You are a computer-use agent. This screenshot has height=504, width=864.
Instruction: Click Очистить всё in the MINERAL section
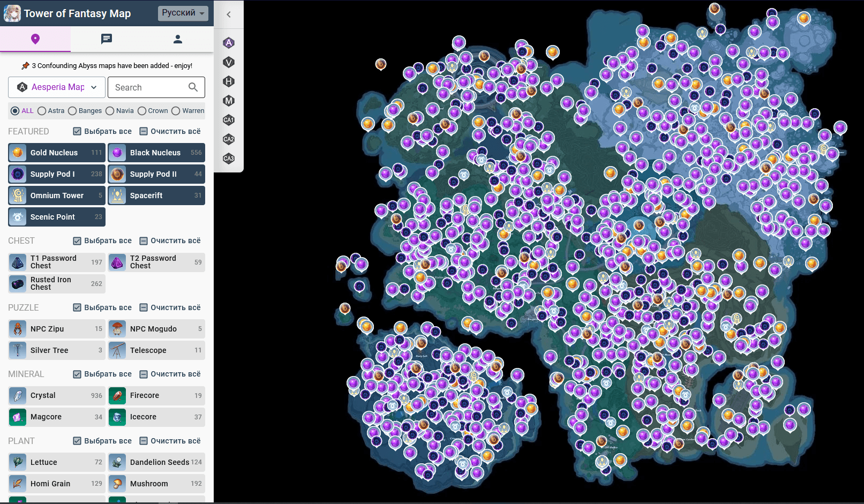click(x=170, y=374)
